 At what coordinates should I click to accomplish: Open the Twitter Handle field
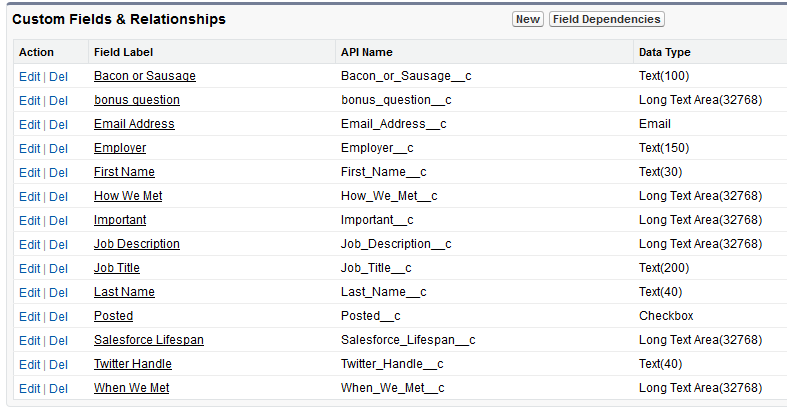tap(133, 364)
